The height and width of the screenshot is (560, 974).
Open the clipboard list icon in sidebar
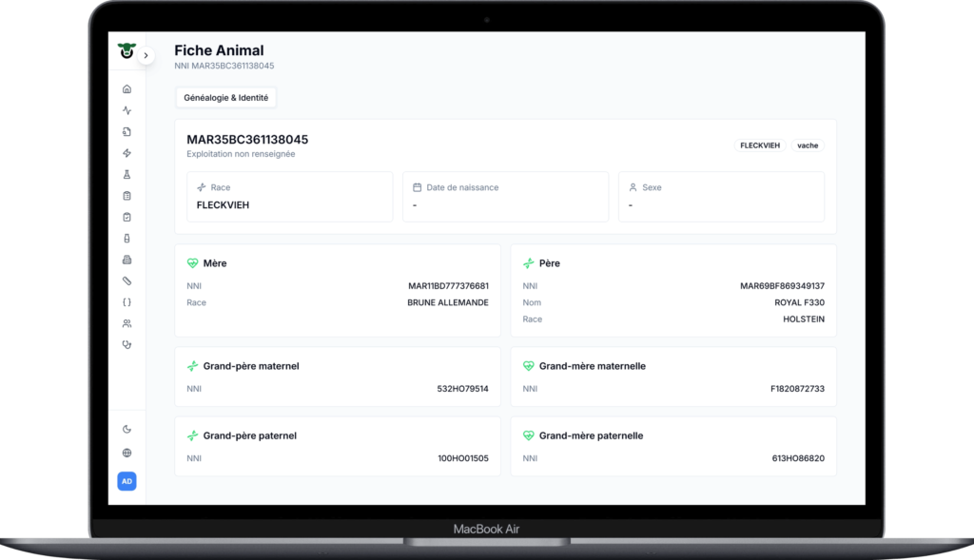coord(127,196)
